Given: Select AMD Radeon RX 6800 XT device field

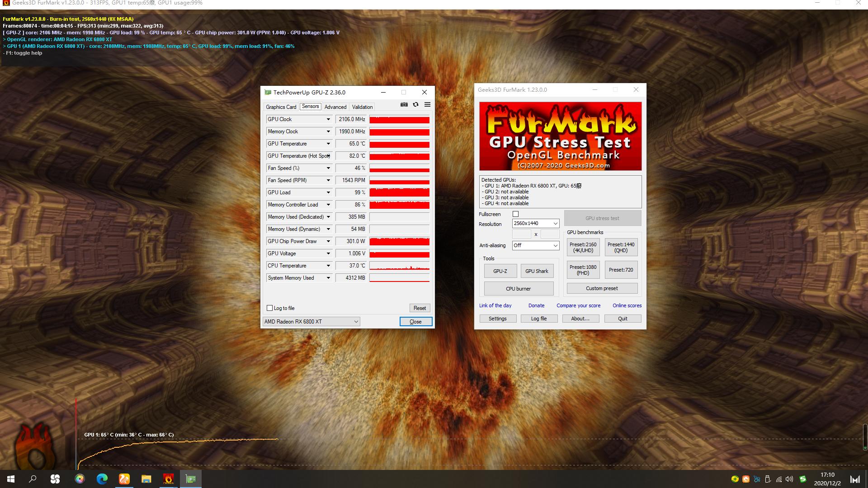Looking at the screenshot, I should click(x=311, y=321).
